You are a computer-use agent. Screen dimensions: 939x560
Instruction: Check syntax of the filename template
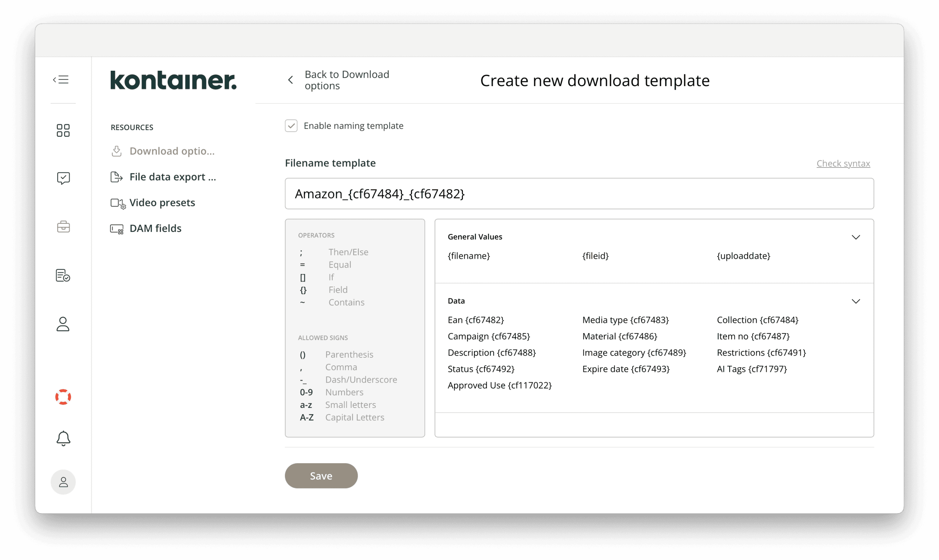843,163
